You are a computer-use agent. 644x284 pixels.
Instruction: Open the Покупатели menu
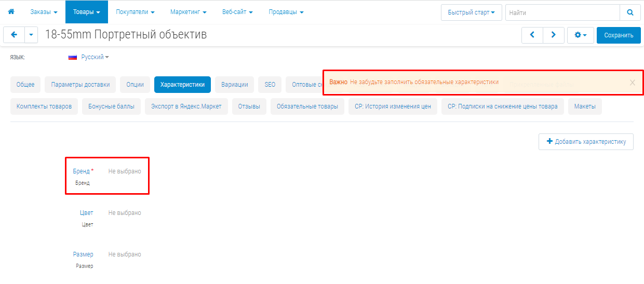tap(135, 12)
